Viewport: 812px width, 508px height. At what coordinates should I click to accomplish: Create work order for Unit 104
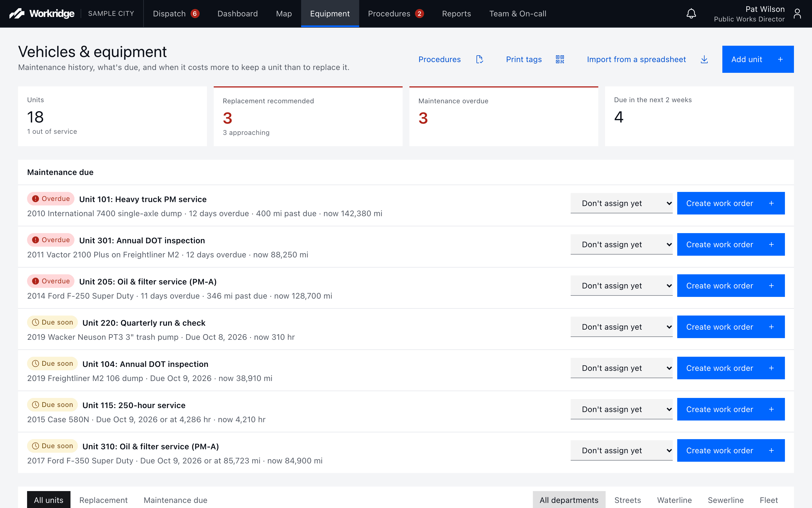pos(731,368)
